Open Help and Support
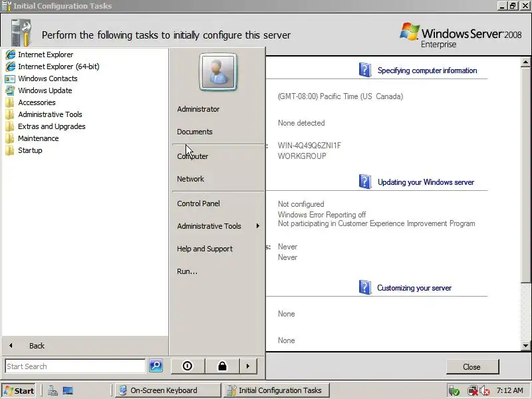Viewport: 532px width, 399px height. click(205, 249)
